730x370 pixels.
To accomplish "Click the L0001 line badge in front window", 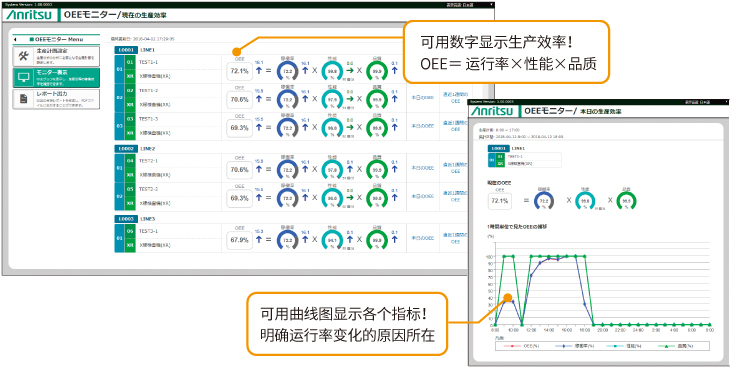I will (498, 148).
